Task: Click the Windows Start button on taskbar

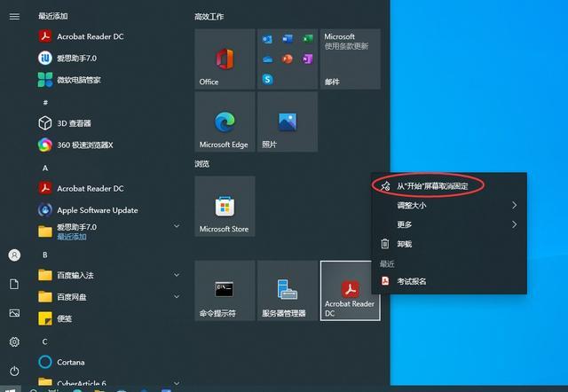Action: pyautogui.click(x=10, y=390)
